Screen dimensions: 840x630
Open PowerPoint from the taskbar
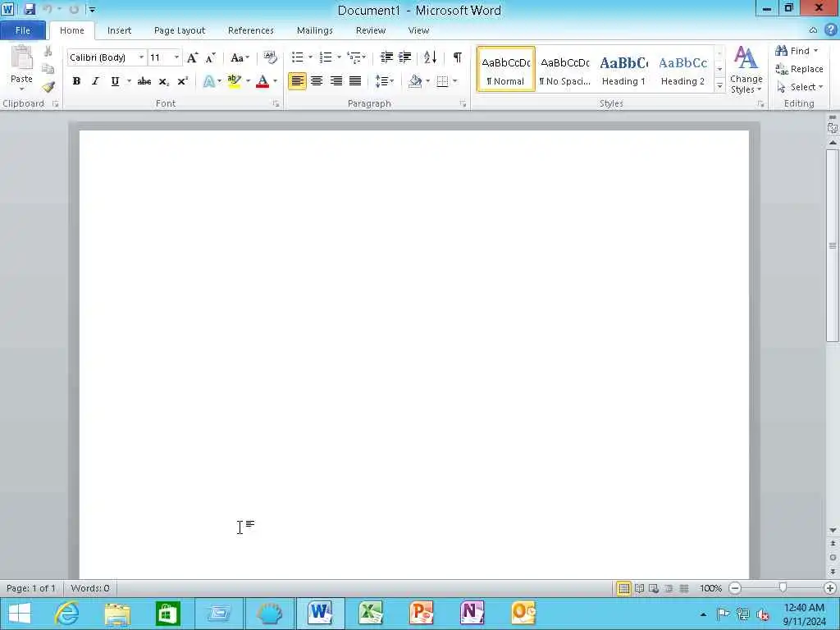pyautogui.click(x=421, y=614)
